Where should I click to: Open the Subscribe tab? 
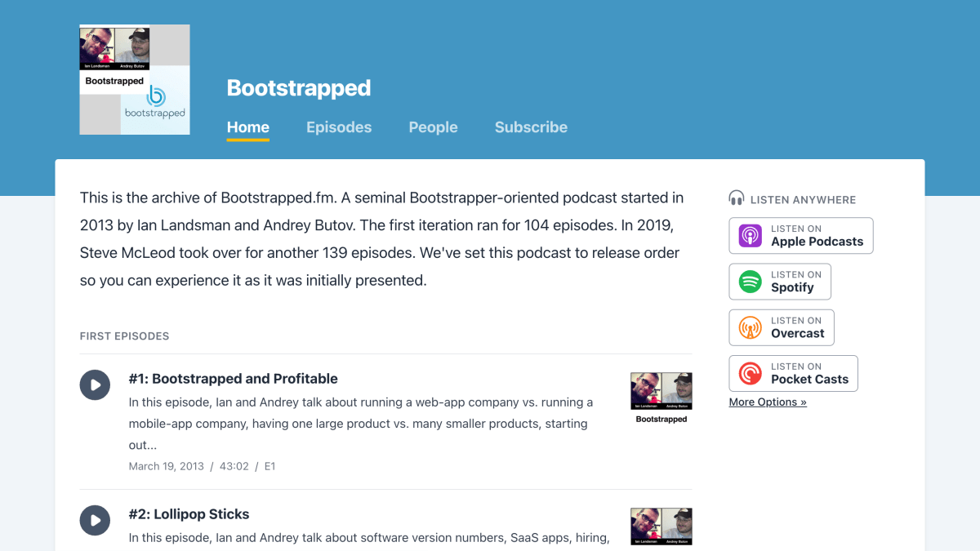coord(531,127)
